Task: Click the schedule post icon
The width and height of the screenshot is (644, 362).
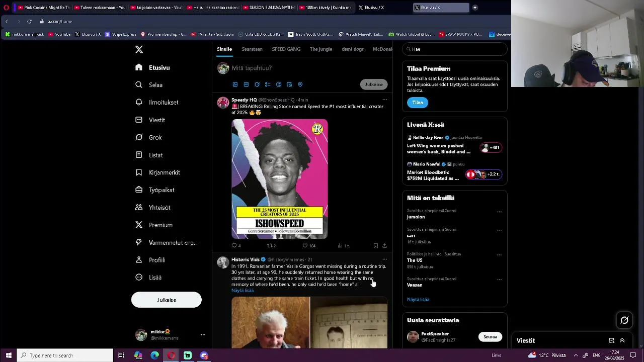Action: click(x=289, y=84)
